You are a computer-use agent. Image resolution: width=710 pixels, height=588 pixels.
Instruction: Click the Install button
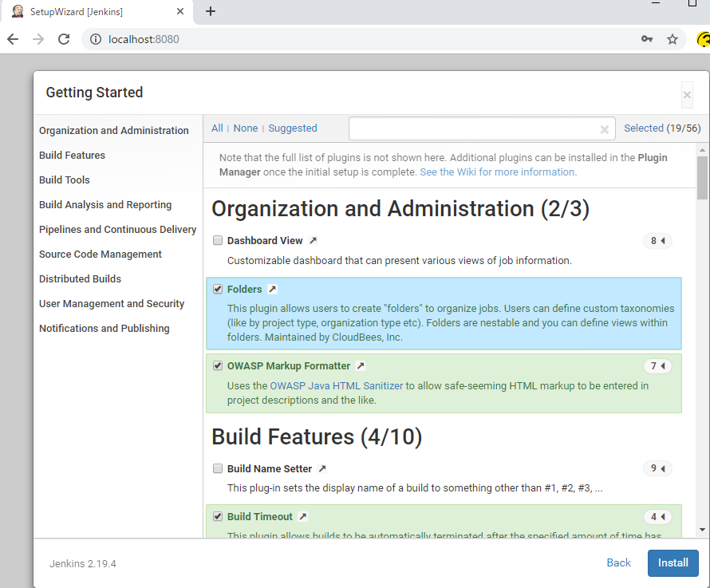point(673,562)
